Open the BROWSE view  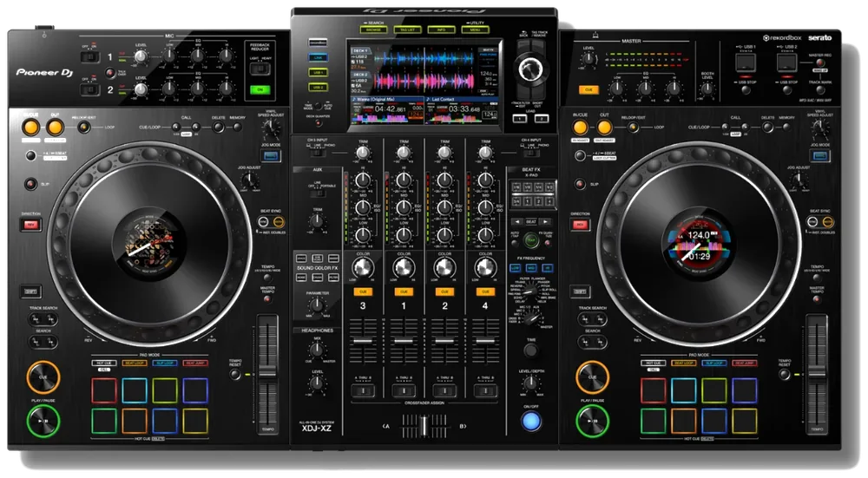373,29
